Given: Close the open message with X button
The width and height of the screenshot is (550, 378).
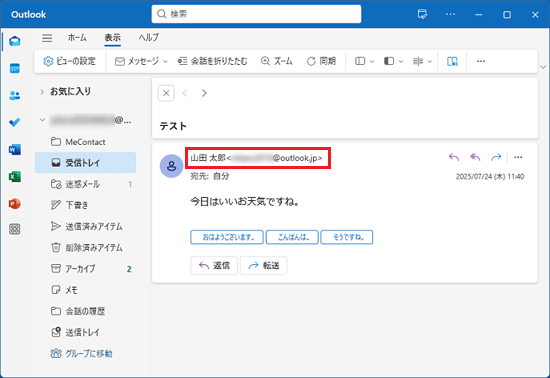Looking at the screenshot, I should (x=166, y=93).
